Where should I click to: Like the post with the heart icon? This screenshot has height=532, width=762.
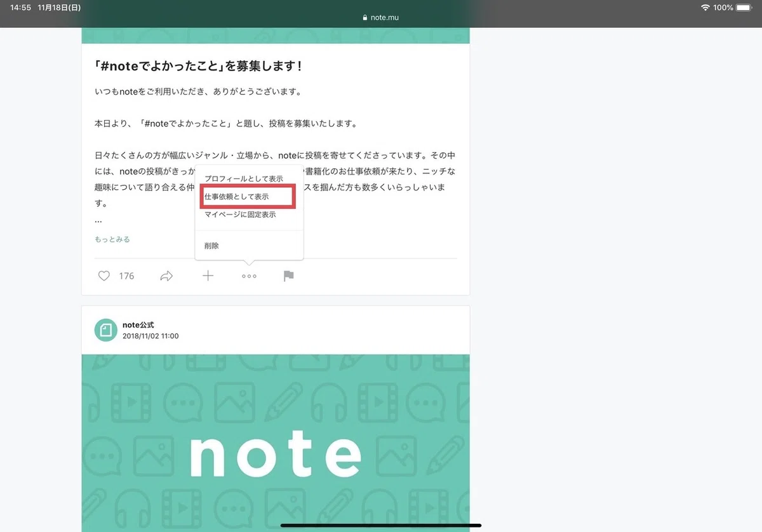[x=104, y=276]
